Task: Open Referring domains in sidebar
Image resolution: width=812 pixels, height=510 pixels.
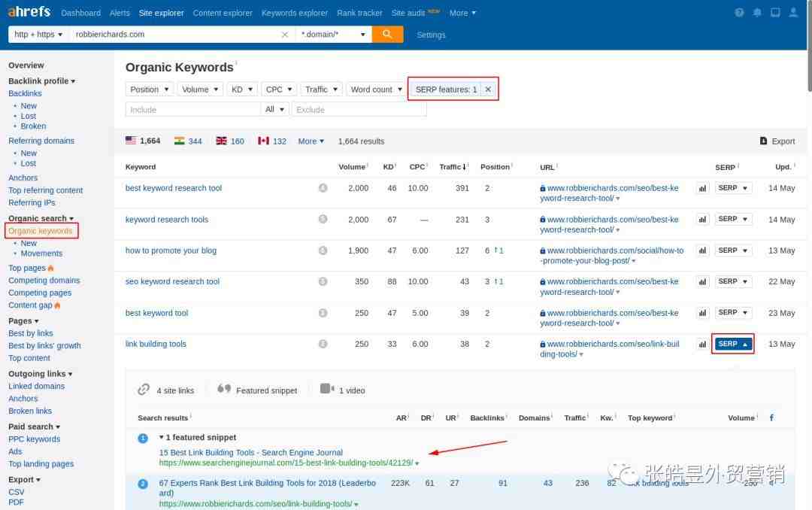Action: 41,141
